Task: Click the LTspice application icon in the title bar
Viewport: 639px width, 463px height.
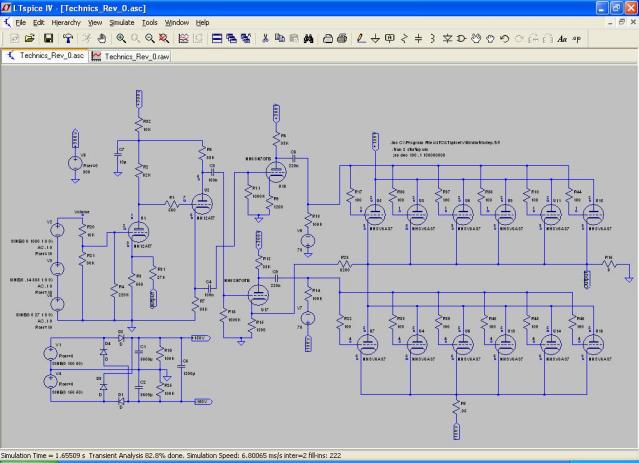Action: point(6,8)
